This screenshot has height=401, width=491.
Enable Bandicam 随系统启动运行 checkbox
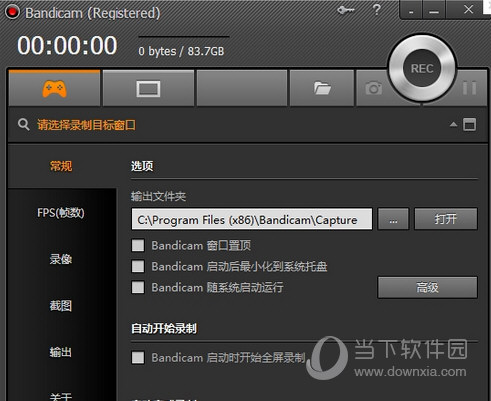pos(138,287)
